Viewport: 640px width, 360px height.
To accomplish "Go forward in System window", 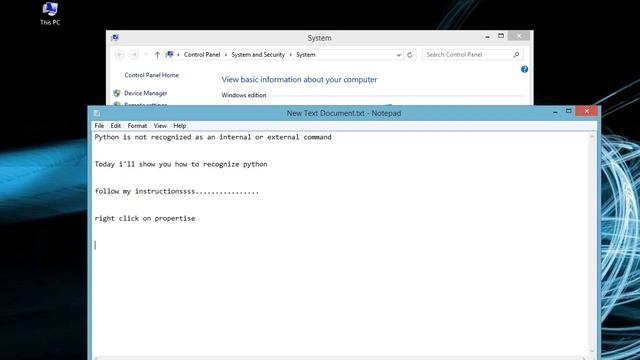I will (x=133, y=54).
